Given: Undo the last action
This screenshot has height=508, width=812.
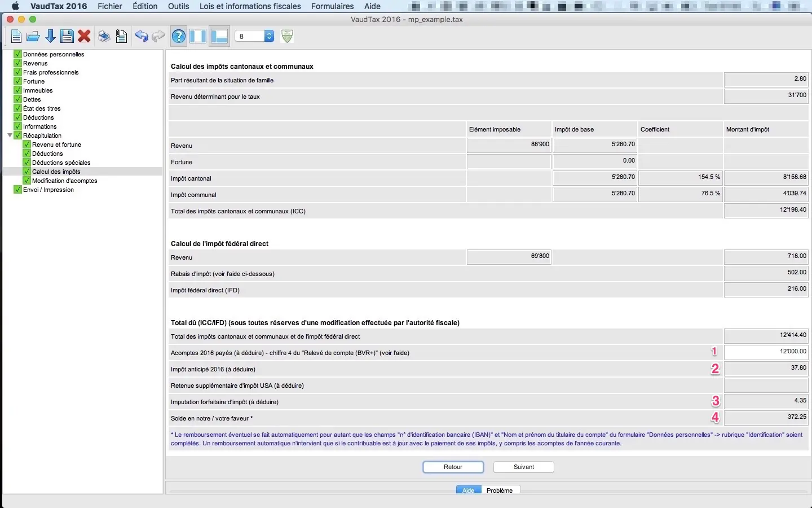Looking at the screenshot, I should 142,37.
